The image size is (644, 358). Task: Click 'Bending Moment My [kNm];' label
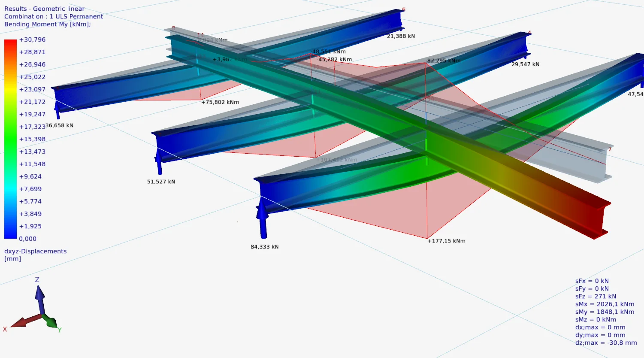tap(48, 24)
